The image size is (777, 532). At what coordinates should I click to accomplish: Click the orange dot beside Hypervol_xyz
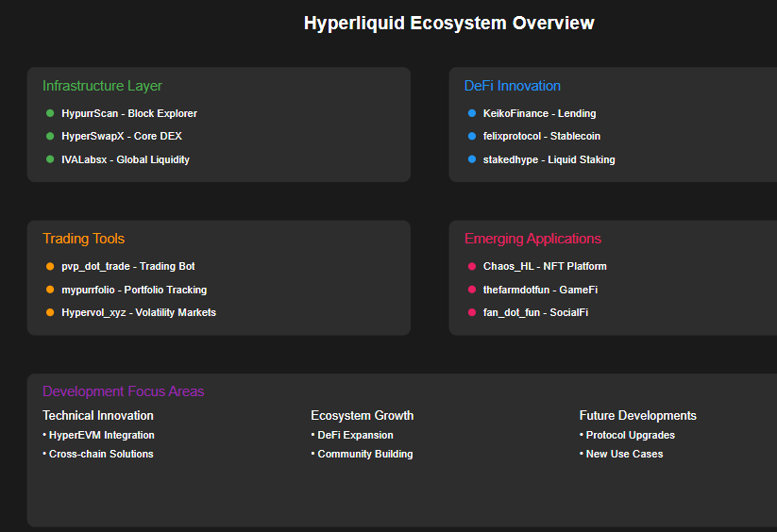tap(50, 312)
